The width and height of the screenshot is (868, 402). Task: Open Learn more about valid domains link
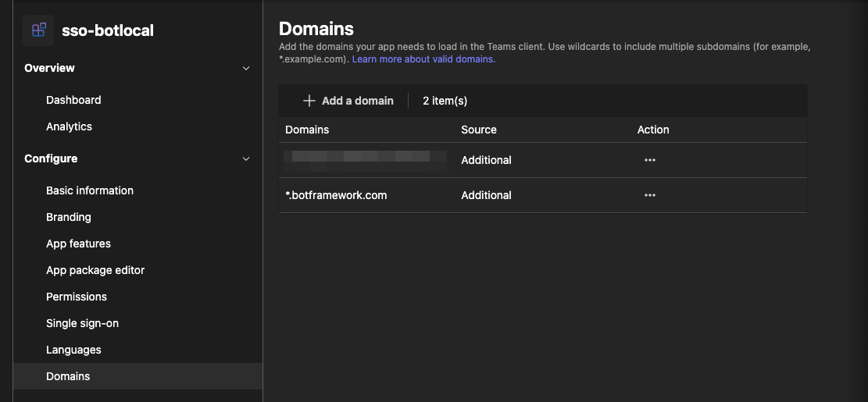[x=423, y=59]
